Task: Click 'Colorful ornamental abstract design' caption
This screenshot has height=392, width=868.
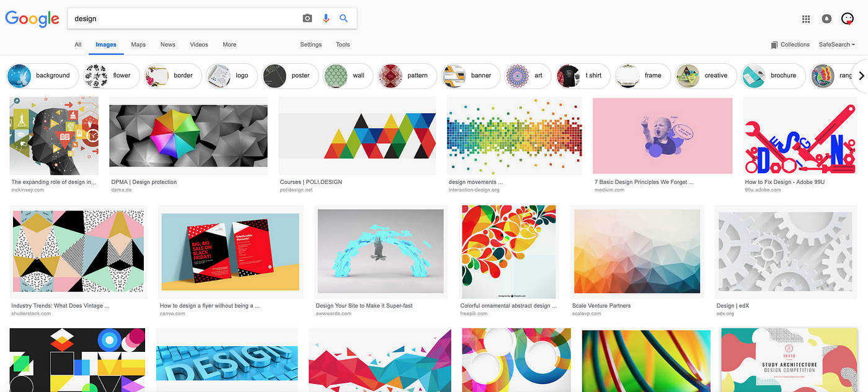Action: click(508, 306)
